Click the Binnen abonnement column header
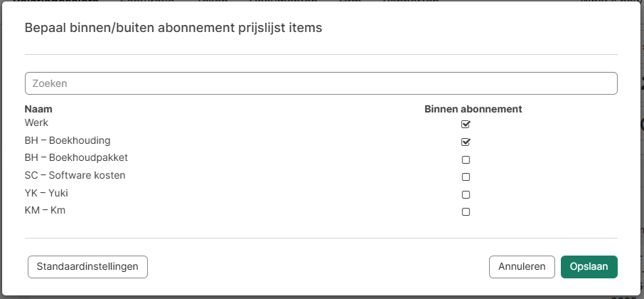 [x=473, y=109]
